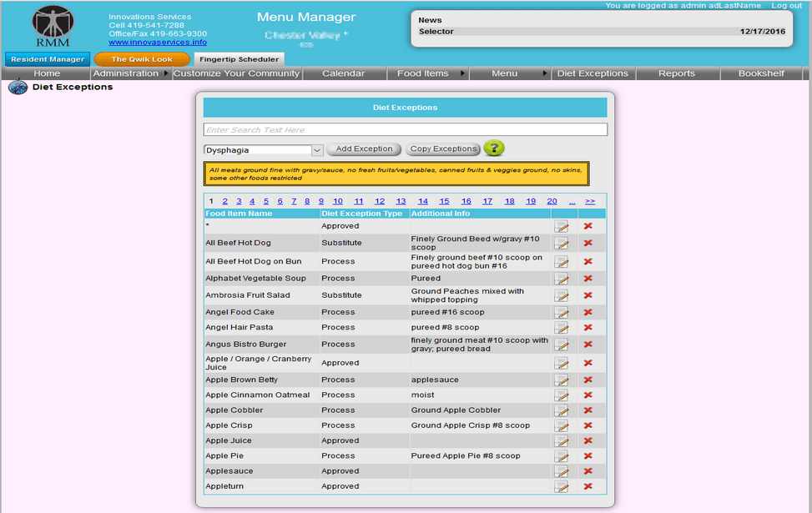Expand the Menu navigation arrow
Viewport: 812px width, 513px height.
pos(544,73)
